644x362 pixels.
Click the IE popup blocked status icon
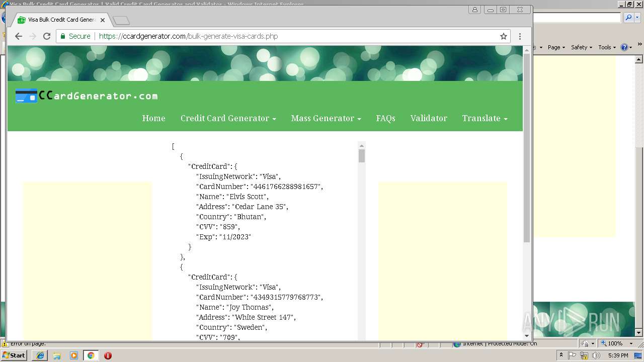(420, 344)
